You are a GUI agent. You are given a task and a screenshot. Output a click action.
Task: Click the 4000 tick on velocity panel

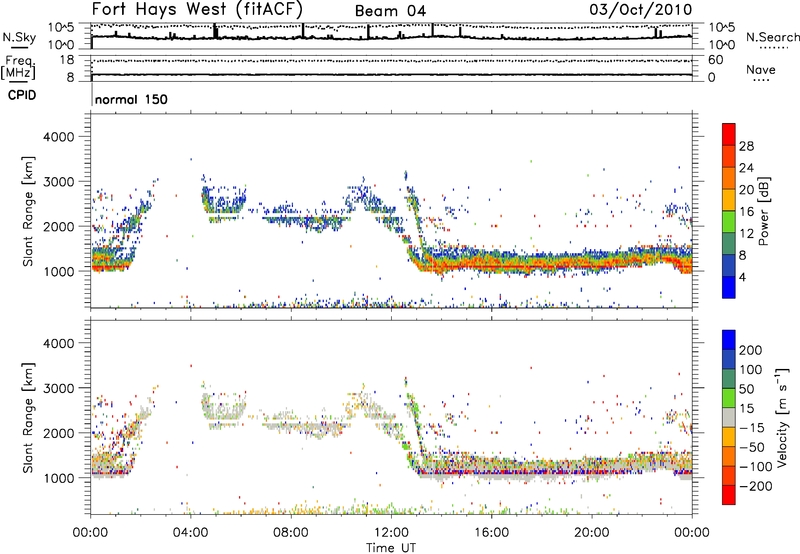59,343
